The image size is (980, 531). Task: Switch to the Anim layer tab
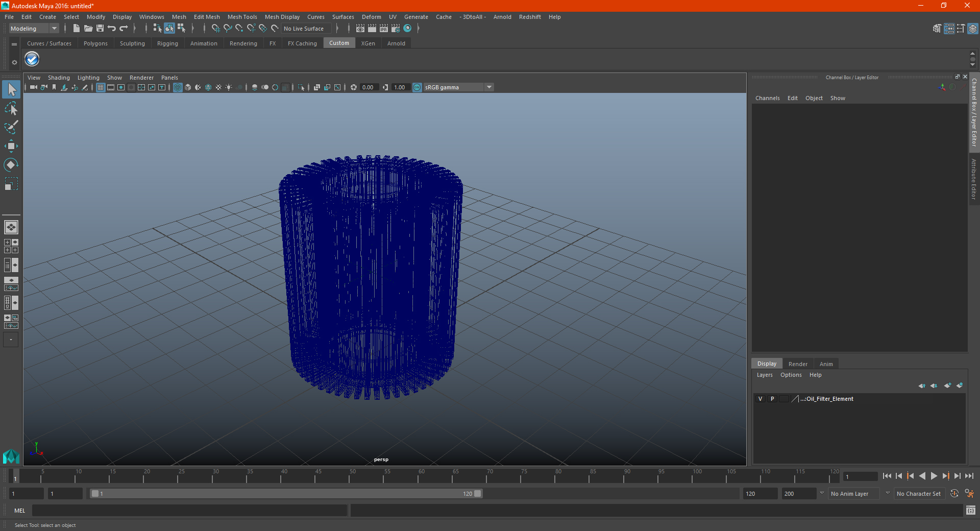(x=826, y=364)
